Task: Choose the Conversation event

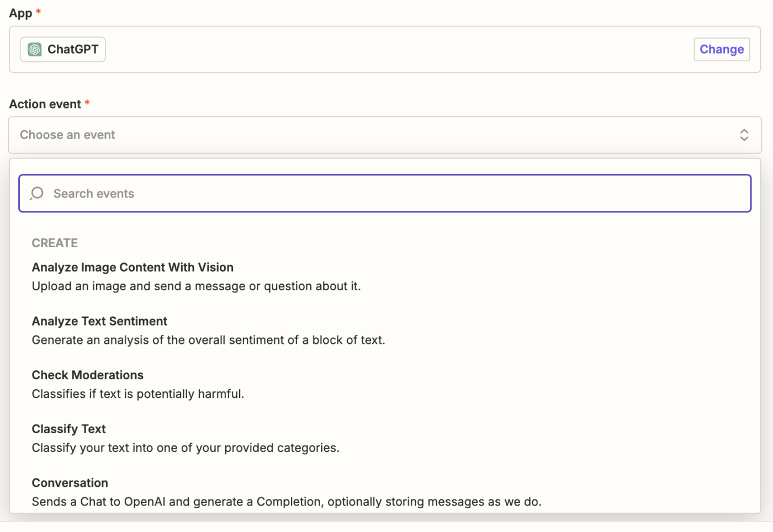Action: 70,483
